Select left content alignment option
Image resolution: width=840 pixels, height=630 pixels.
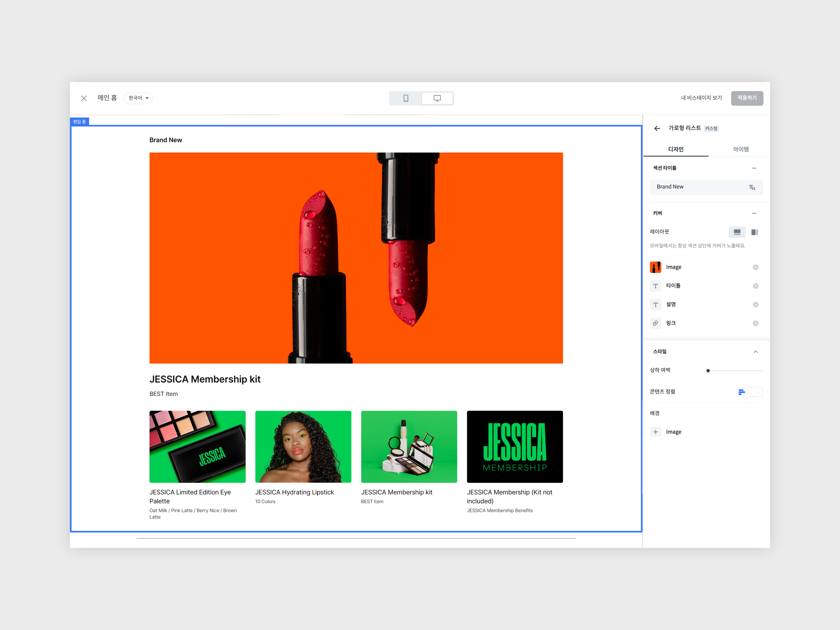pos(741,392)
